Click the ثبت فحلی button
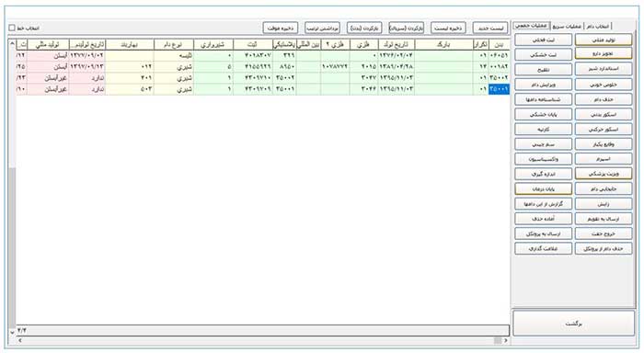This screenshot has height=353, width=644. (544, 40)
